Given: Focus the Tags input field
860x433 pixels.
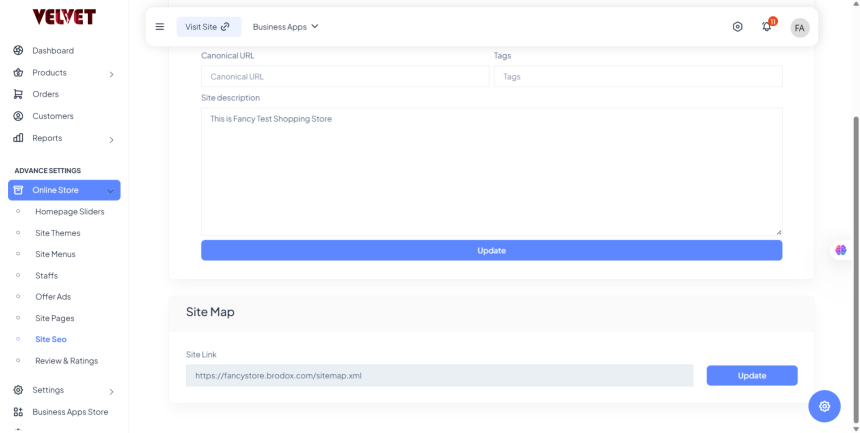Looking at the screenshot, I should click(637, 77).
